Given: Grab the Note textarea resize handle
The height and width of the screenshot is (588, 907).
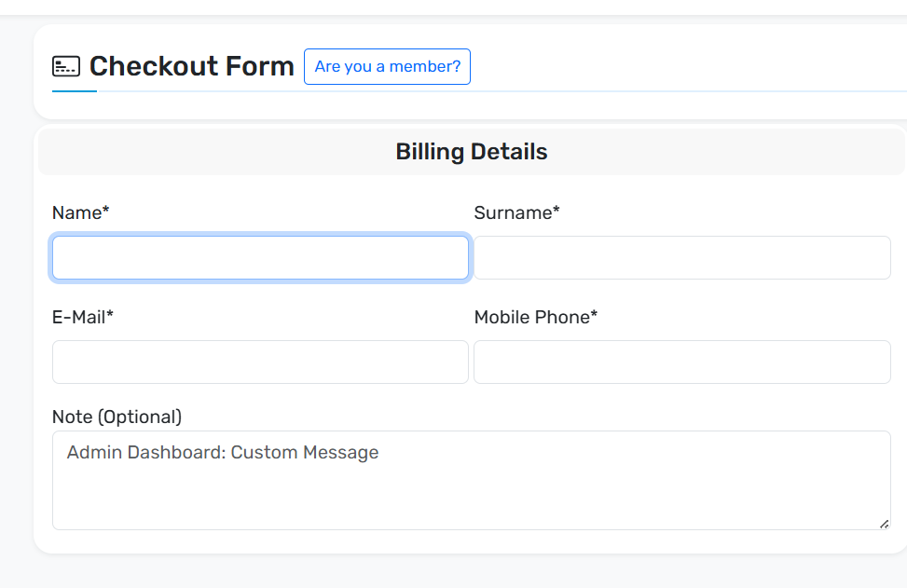Looking at the screenshot, I should pyautogui.click(x=885, y=524).
